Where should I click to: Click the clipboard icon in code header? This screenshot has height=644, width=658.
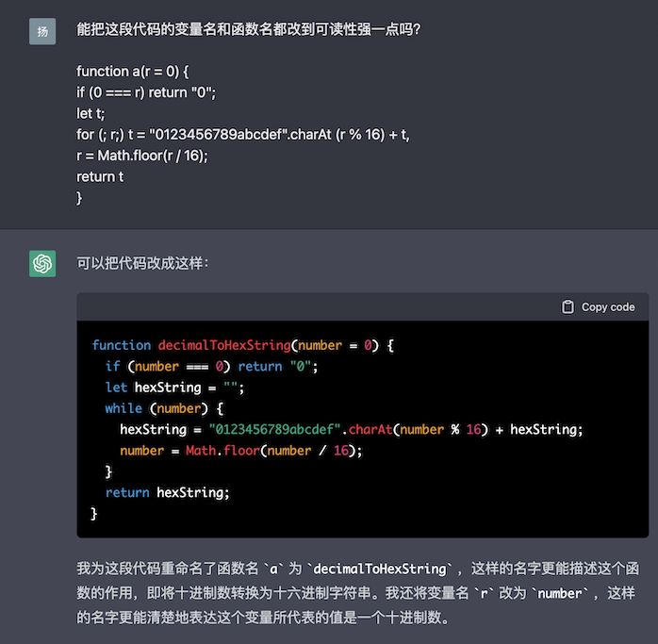[x=568, y=306]
